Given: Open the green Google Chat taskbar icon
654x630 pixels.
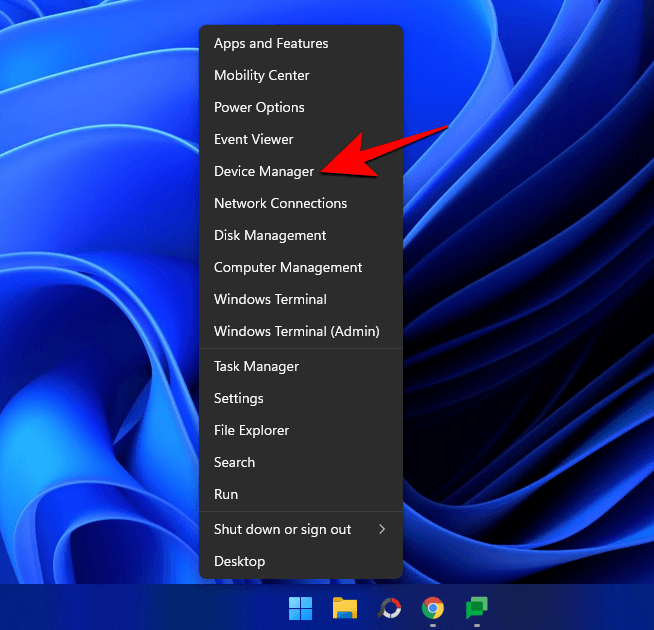Looking at the screenshot, I should 476,608.
